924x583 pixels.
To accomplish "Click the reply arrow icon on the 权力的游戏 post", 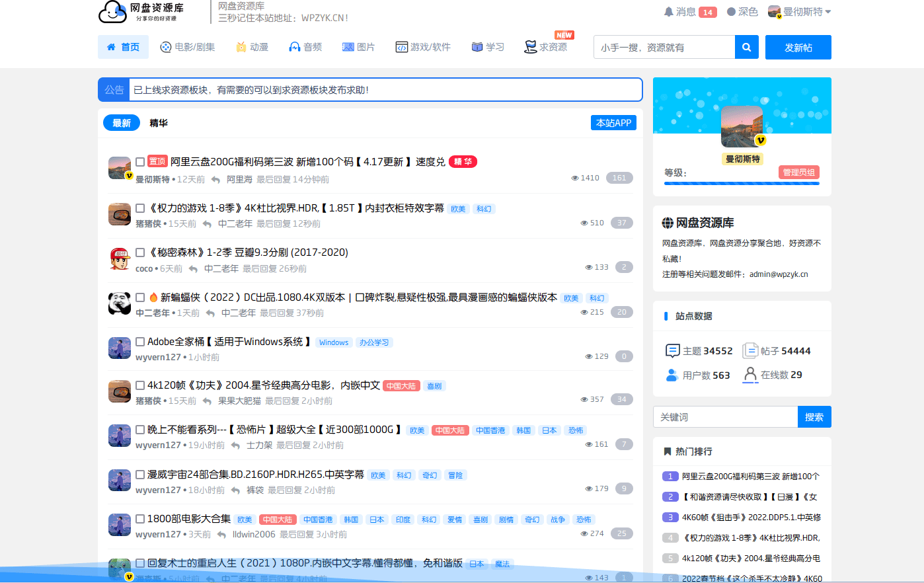I will 207,224.
